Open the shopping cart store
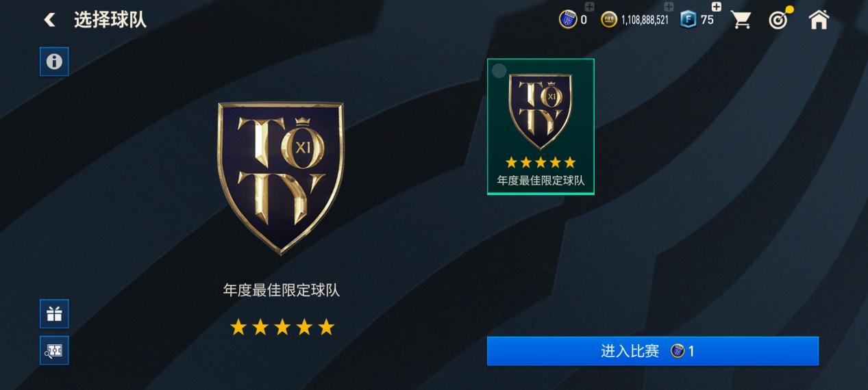Screen dimensions: 868x390 click(x=741, y=19)
